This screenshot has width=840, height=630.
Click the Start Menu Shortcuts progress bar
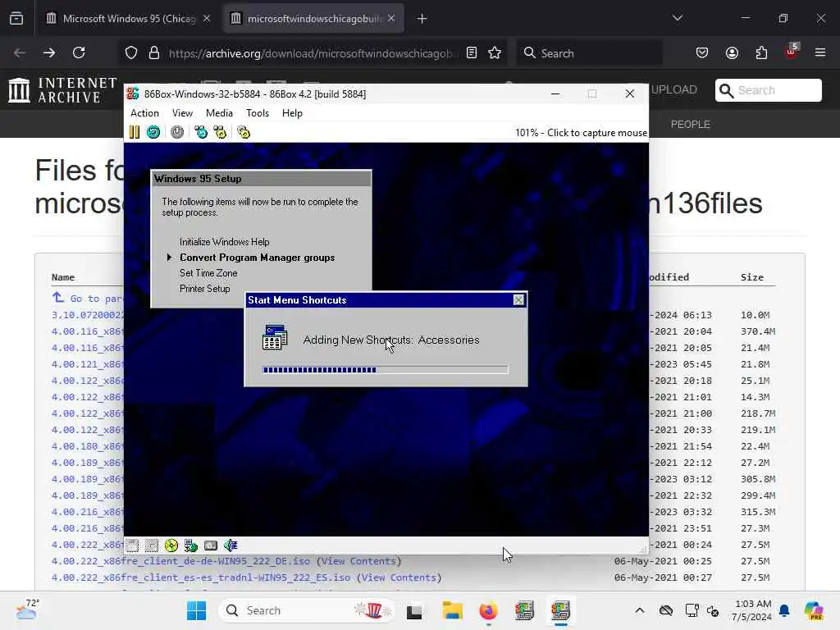tap(386, 370)
